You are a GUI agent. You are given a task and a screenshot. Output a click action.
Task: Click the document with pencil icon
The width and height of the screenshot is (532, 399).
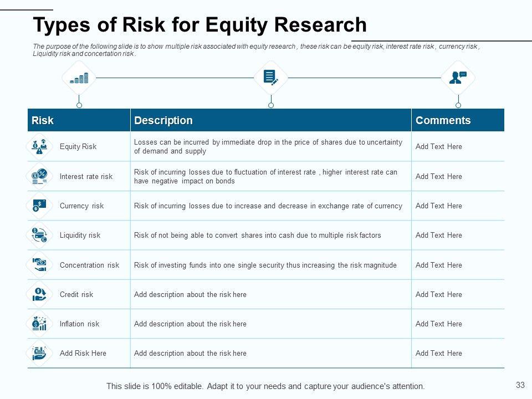(x=270, y=78)
